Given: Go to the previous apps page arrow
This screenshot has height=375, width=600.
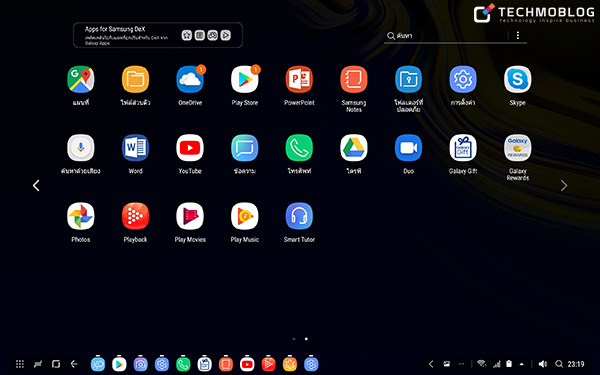Looking at the screenshot, I should point(36,186).
